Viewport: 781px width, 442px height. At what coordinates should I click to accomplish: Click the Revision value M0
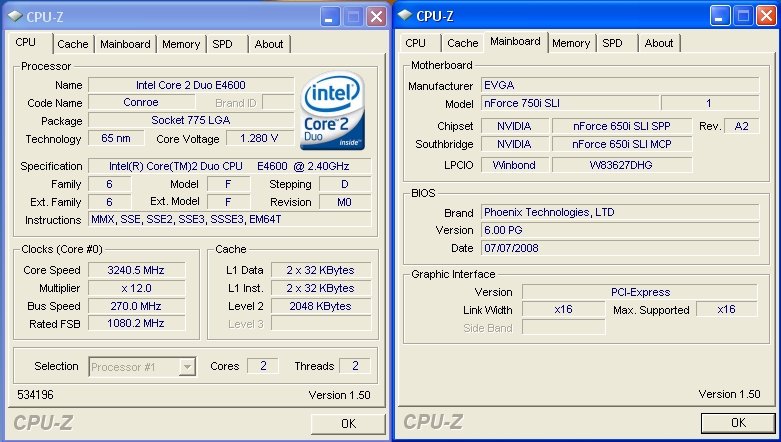coord(345,202)
